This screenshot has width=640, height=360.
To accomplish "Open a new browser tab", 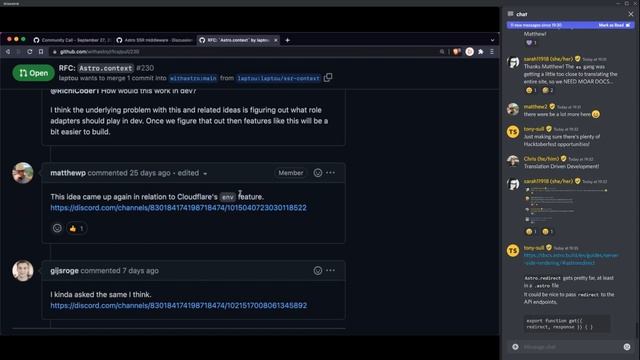I will coord(287,40).
